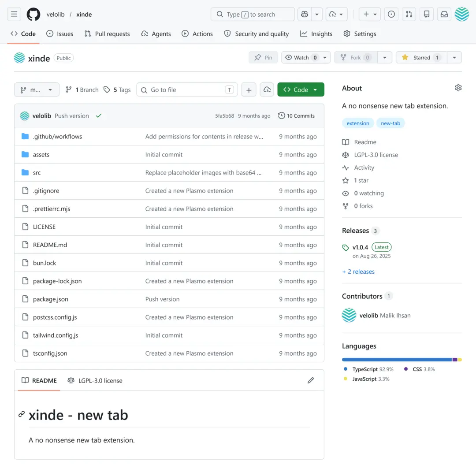The width and height of the screenshot is (476, 476).
Task: Open the create new plus dropdown
Action: coord(369,14)
